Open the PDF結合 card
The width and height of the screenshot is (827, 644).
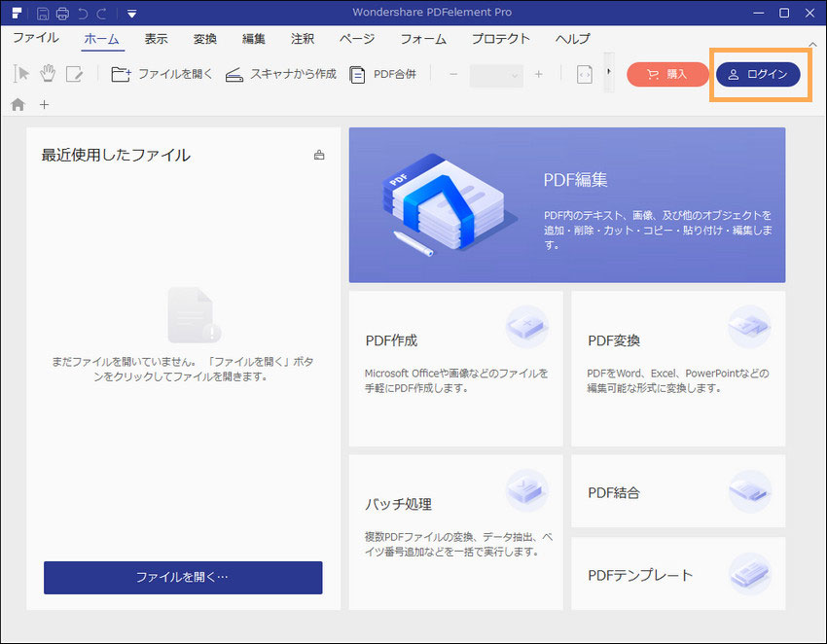[x=678, y=491]
